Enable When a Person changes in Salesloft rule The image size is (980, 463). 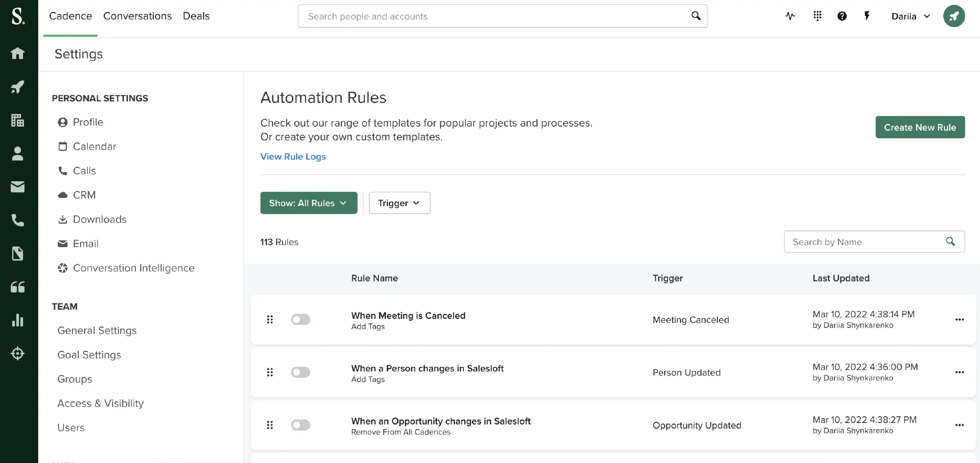(x=301, y=373)
